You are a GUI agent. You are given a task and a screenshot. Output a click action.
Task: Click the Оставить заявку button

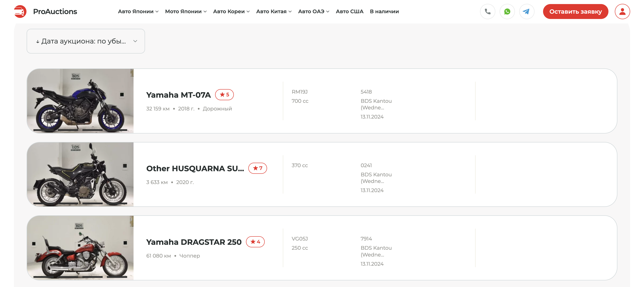pyautogui.click(x=575, y=12)
